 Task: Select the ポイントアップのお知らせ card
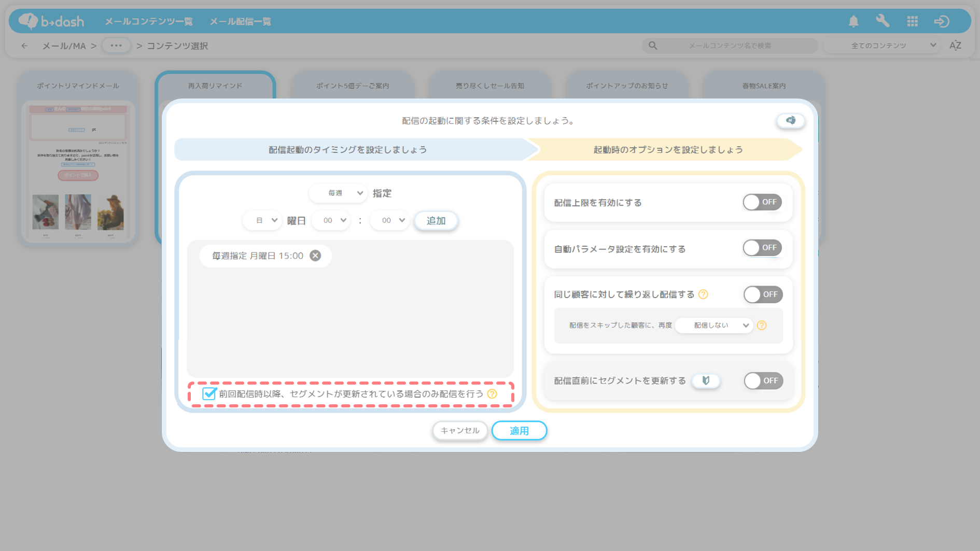coord(627,86)
